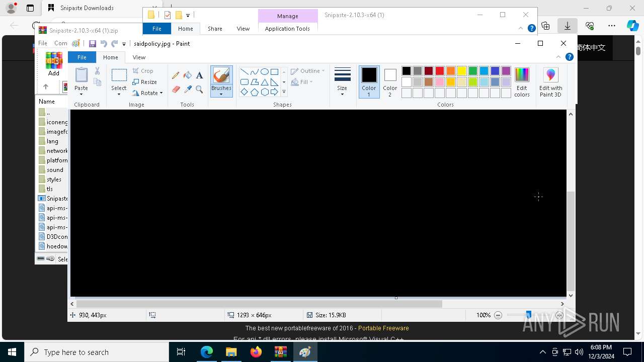Click the zoom slider handle
Screen dimensions: 644x362
coord(528,315)
